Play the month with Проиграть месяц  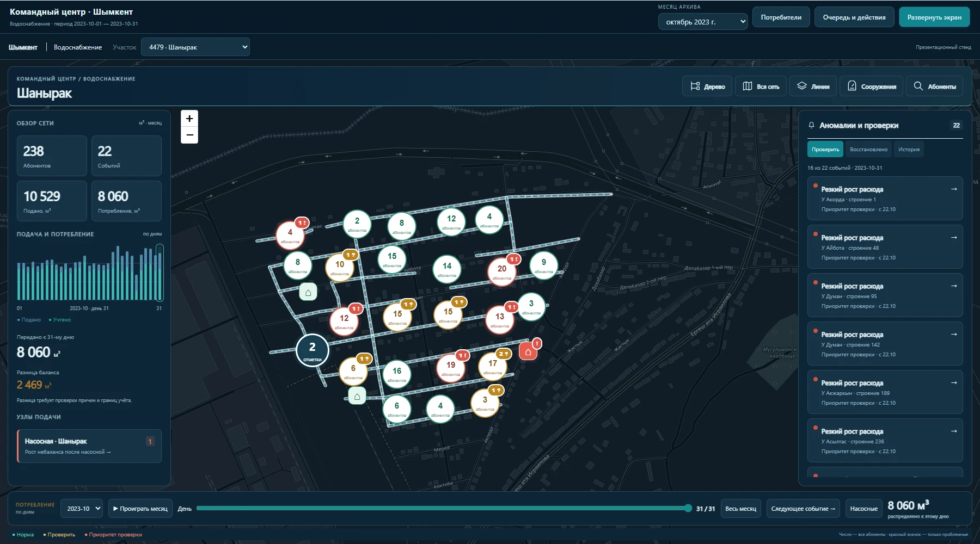[140, 509]
